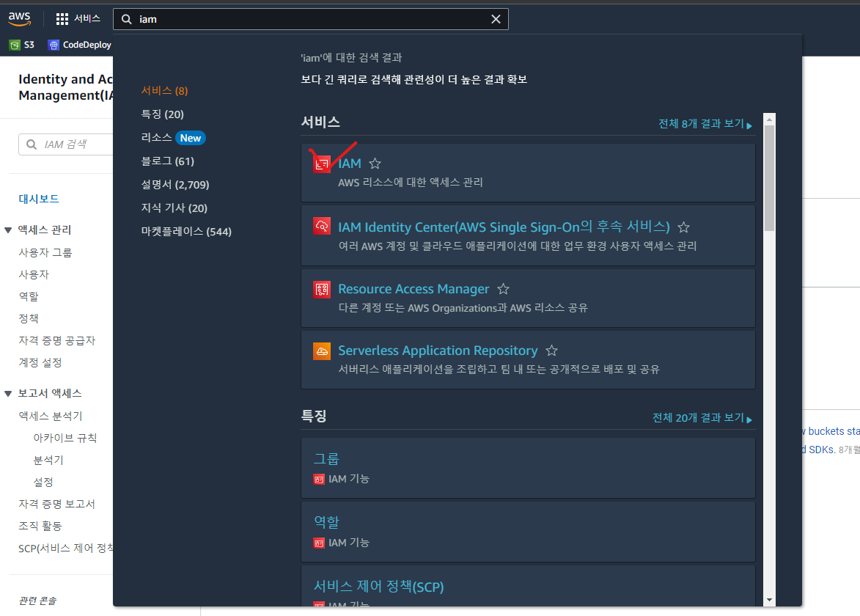Click the Serverless Application Repository icon
The height and width of the screenshot is (616, 860).
[322, 351]
